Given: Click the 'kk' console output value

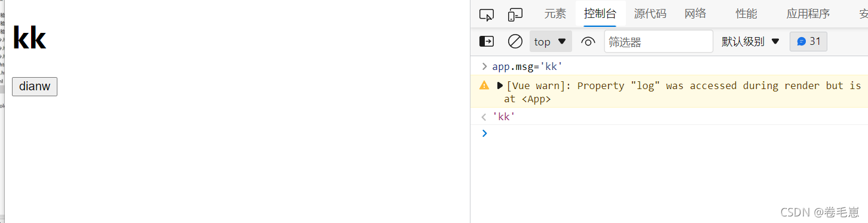Looking at the screenshot, I should [503, 117].
